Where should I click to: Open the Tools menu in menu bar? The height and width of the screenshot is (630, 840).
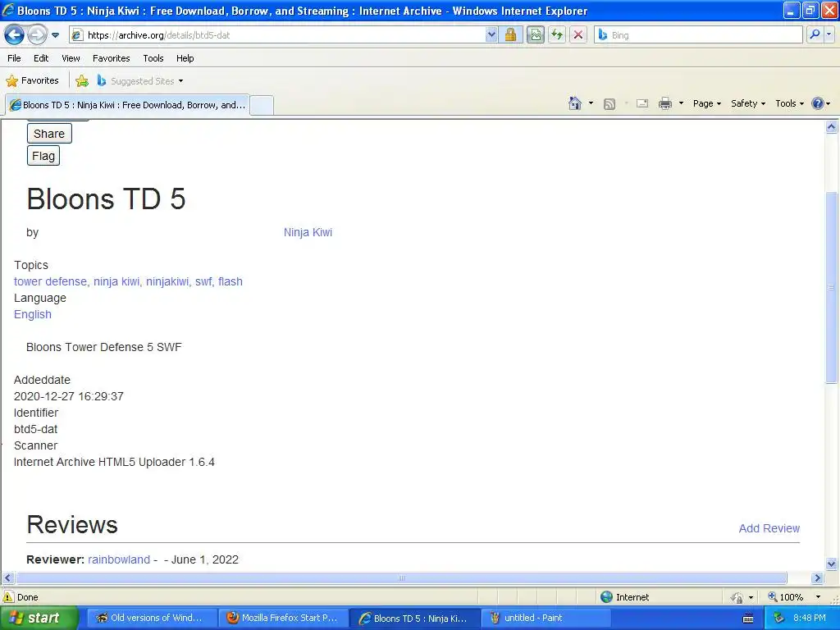153,58
